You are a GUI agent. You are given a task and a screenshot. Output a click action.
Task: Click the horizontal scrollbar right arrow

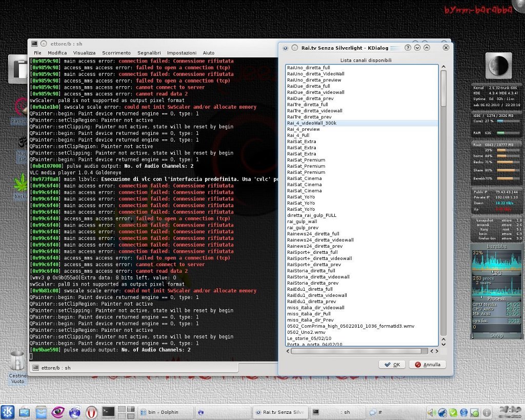point(437,351)
